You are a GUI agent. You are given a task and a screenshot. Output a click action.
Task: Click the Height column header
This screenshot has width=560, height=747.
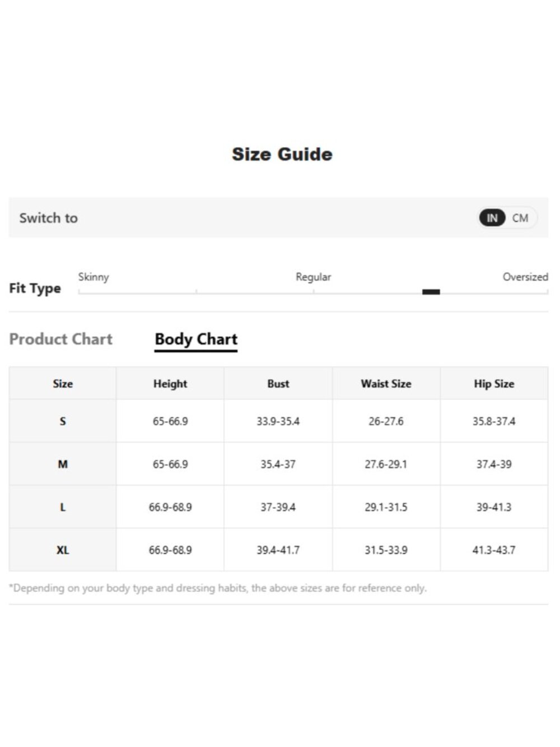(x=170, y=384)
